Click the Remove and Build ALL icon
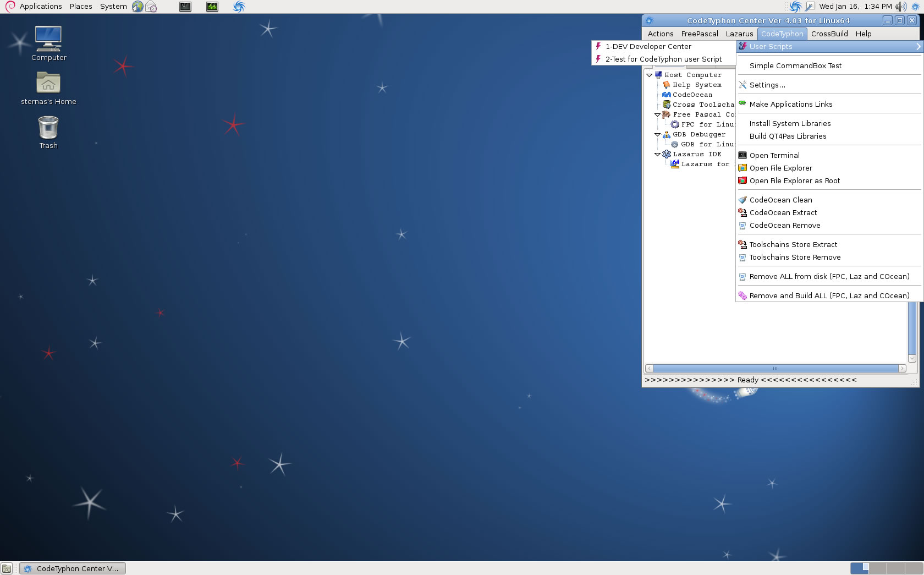The image size is (924, 575). click(743, 295)
